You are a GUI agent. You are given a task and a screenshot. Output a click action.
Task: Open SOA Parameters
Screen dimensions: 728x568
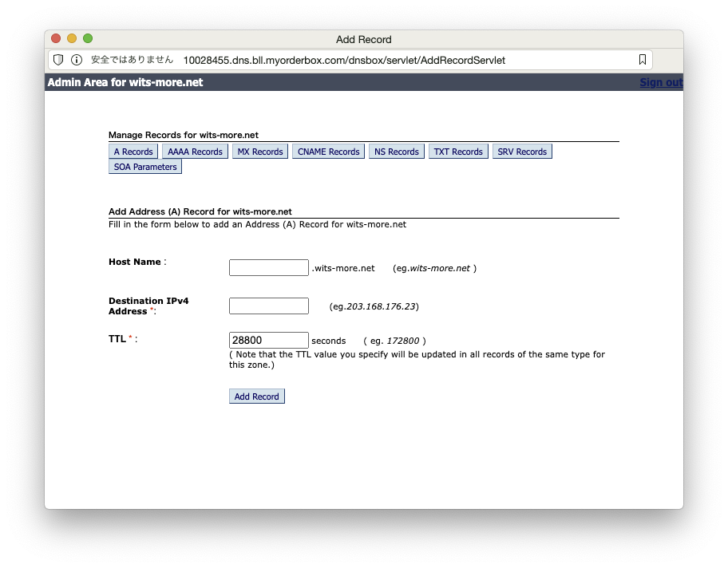pos(145,167)
